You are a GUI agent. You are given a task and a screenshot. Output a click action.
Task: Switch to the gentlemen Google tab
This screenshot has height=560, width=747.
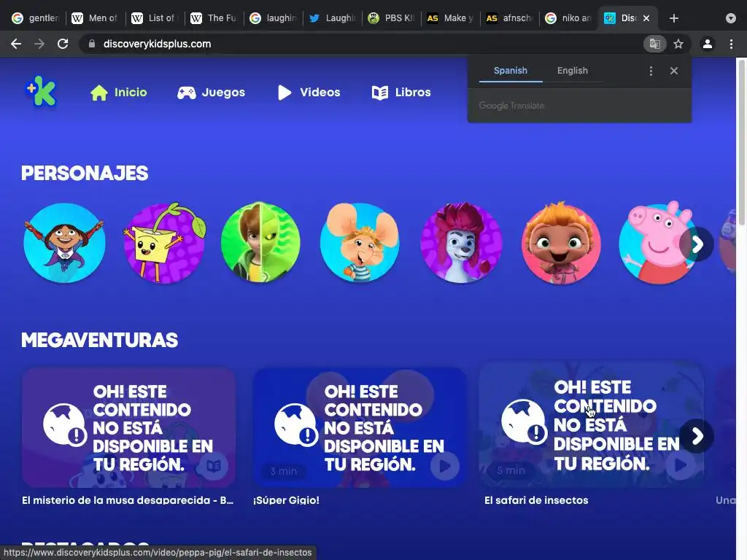35,18
